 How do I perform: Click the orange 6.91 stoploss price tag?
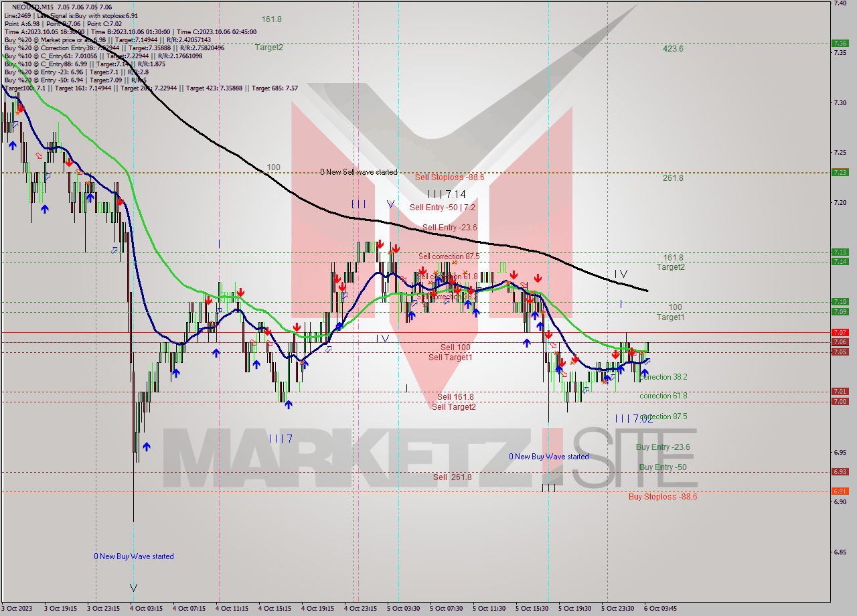(840, 491)
